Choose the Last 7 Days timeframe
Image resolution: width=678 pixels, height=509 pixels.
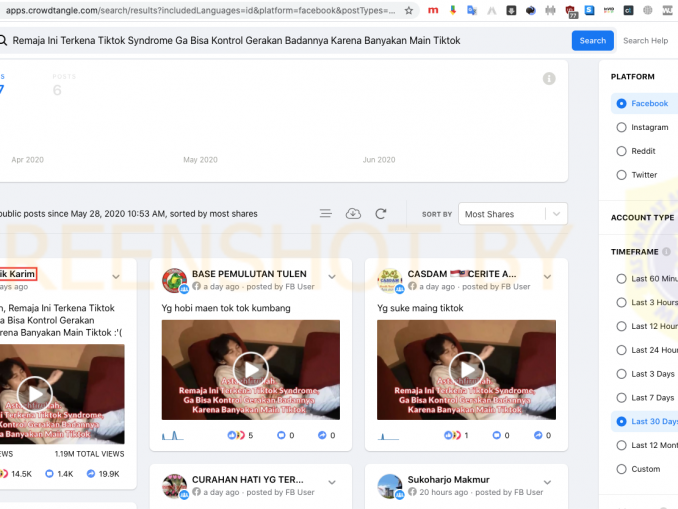(x=644, y=397)
